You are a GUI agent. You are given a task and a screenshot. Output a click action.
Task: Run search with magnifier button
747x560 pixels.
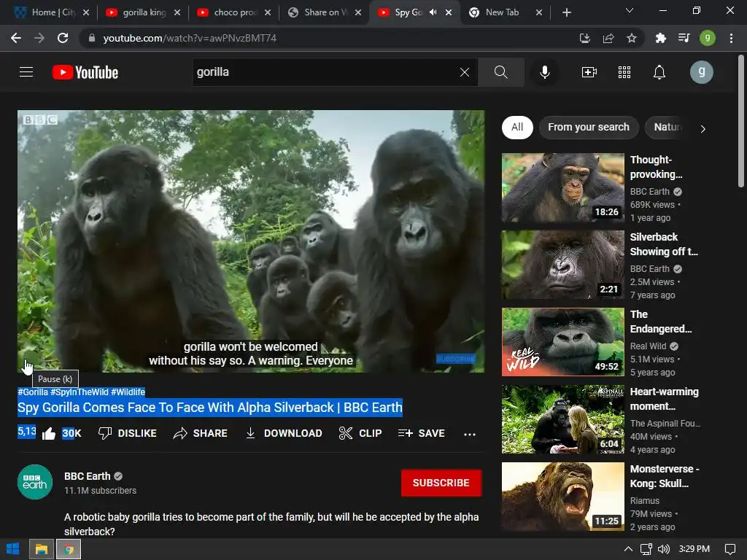tap(500, 72)
